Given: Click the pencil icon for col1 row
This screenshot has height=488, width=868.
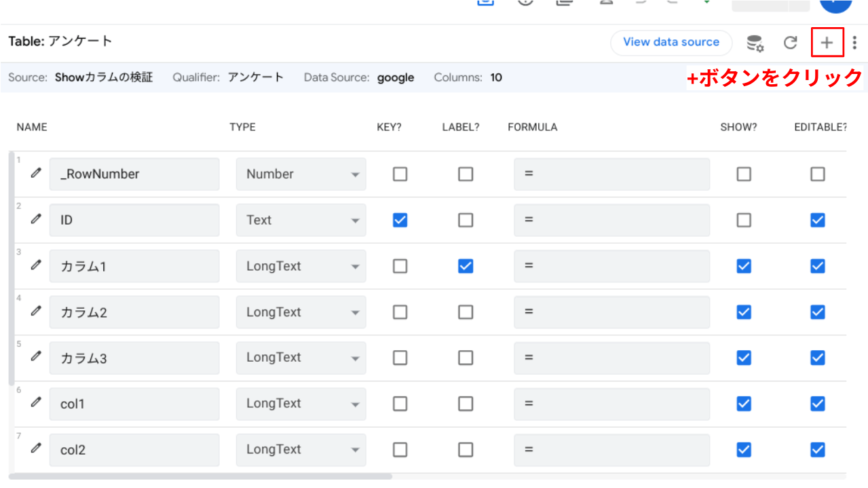Looking at the screenshot, I should [36, 402].
